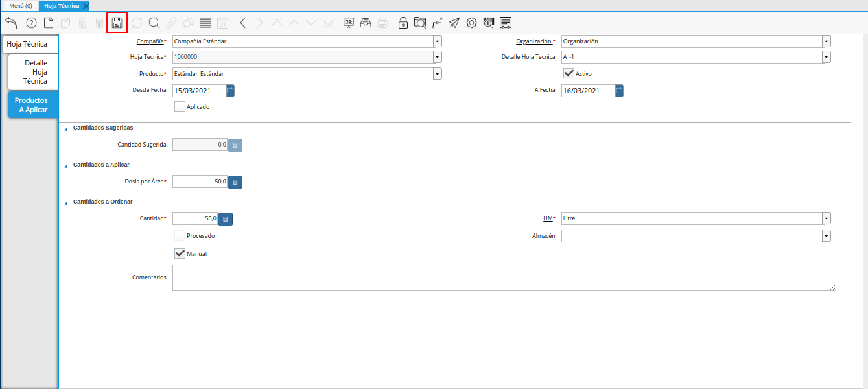Click the barcode scanner icon

click(x=489, y=23)
